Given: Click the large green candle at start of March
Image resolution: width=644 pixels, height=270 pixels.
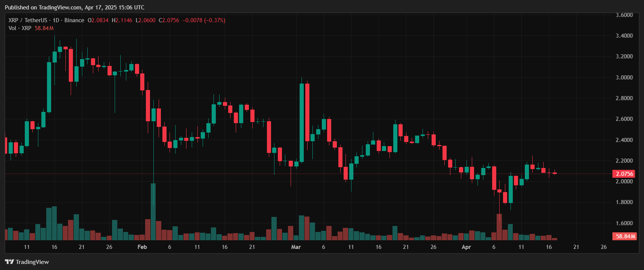Looking at the screenshot, I should point(302,122).
